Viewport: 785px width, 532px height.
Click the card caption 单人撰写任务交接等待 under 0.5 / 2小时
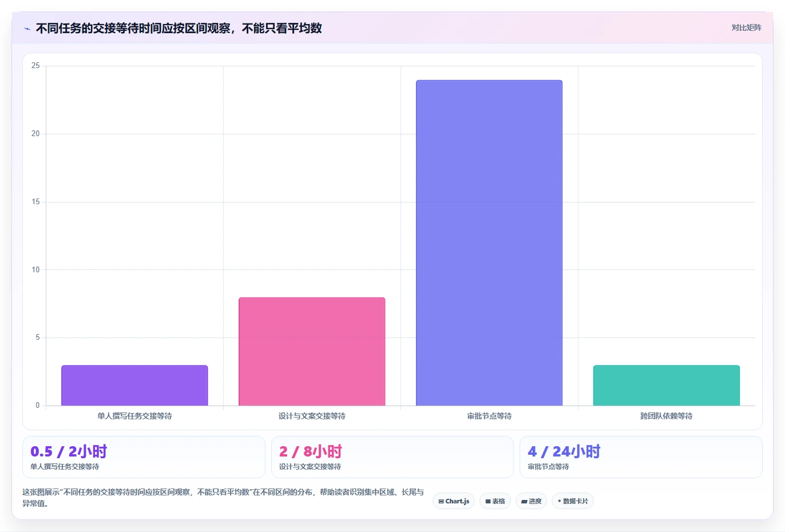click(x=65, y=467)
